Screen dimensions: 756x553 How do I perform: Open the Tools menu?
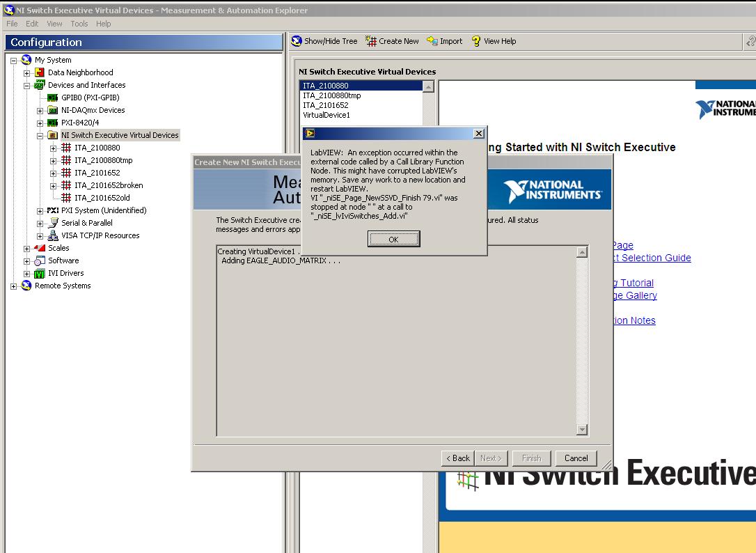tap(79, 24)
